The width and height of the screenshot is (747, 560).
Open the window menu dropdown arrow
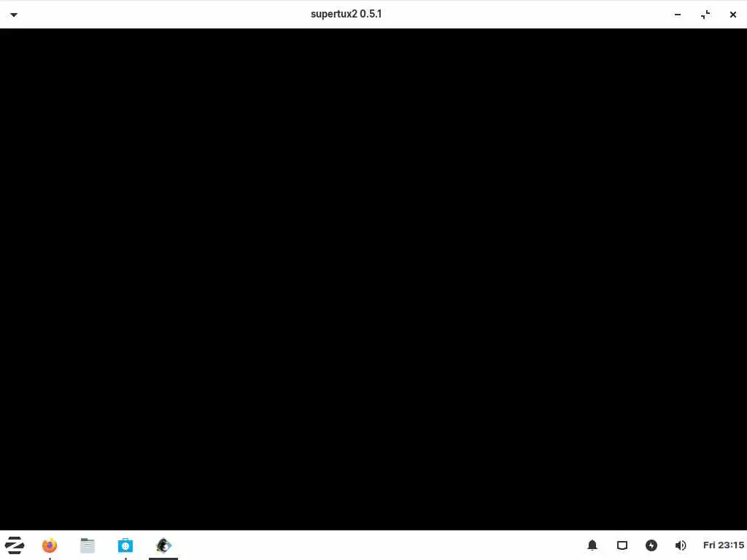pos(14,15)
